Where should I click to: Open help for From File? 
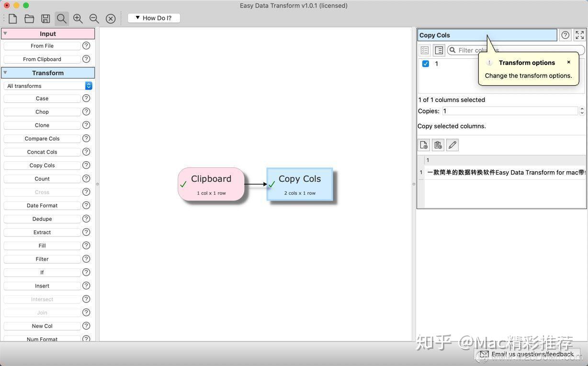tap(86, 45)
